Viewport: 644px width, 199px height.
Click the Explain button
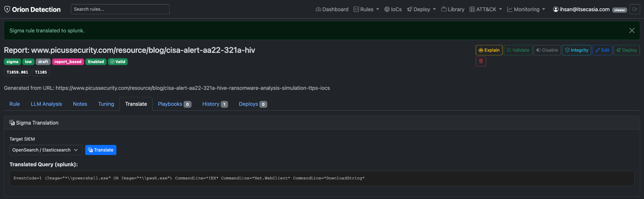[489, 50]
